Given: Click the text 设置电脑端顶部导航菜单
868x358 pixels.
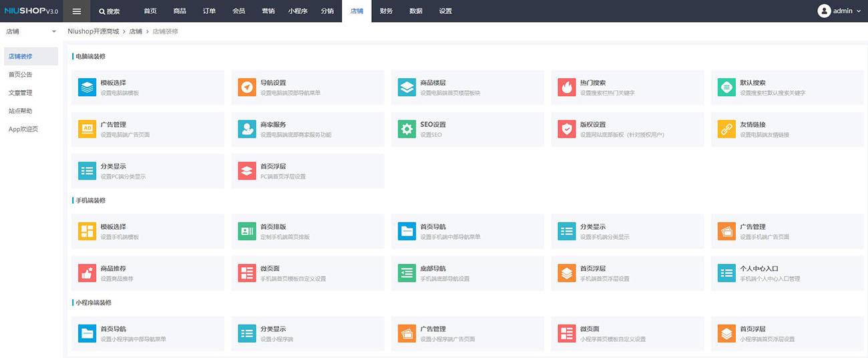Looking at the screenshot, I should (290, 93).
